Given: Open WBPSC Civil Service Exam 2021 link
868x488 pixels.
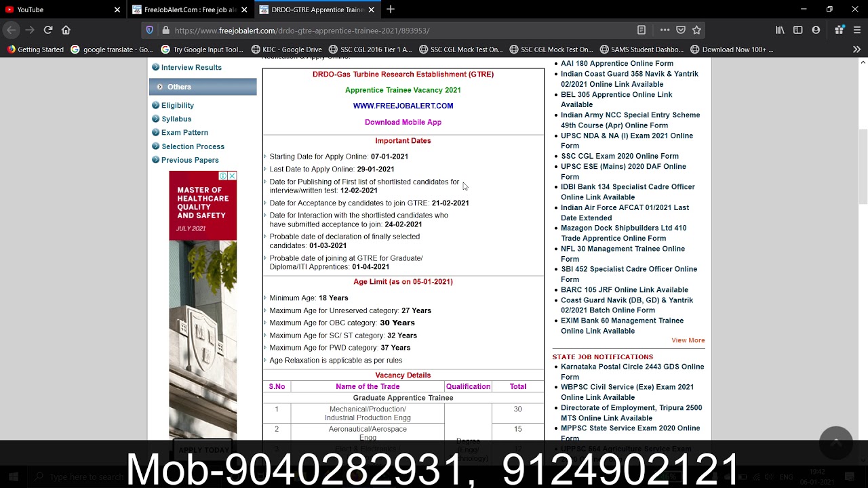Looking at the screenshot, I should (627, 392).
